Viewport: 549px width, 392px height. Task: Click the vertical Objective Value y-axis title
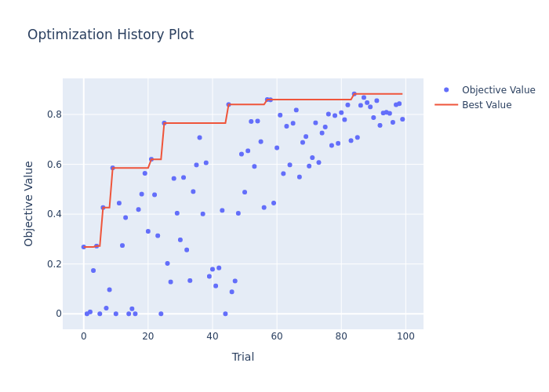click(x=30, y=204)
